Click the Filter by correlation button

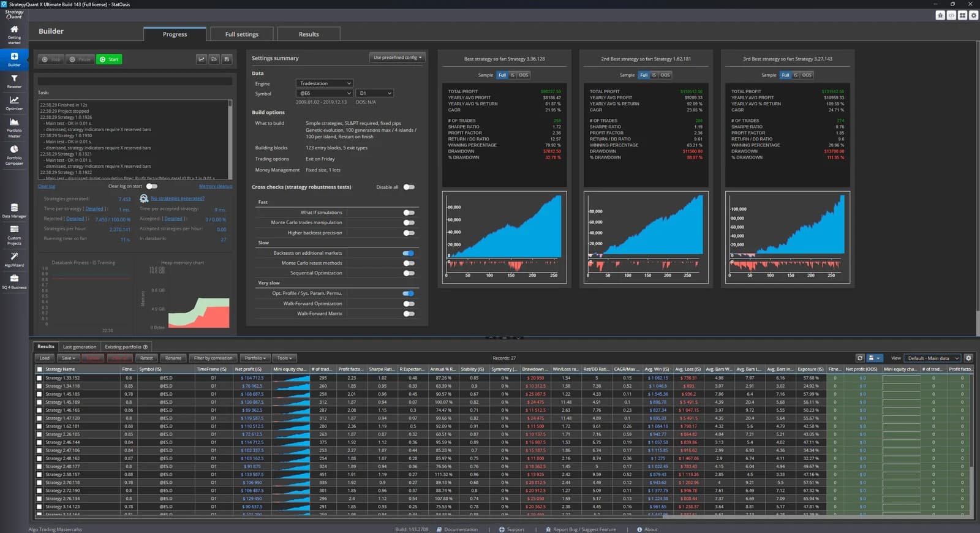click(x=213, y=358)
